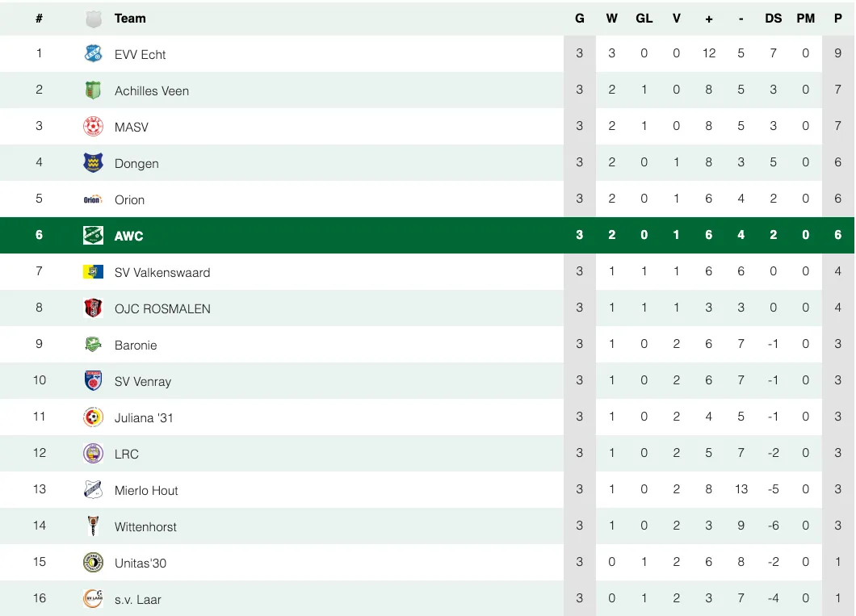The height and width of the screenshot is (616, 856).
Task: Click the SV Valkenswaard flag logo
Action: [x=94, y=272]
